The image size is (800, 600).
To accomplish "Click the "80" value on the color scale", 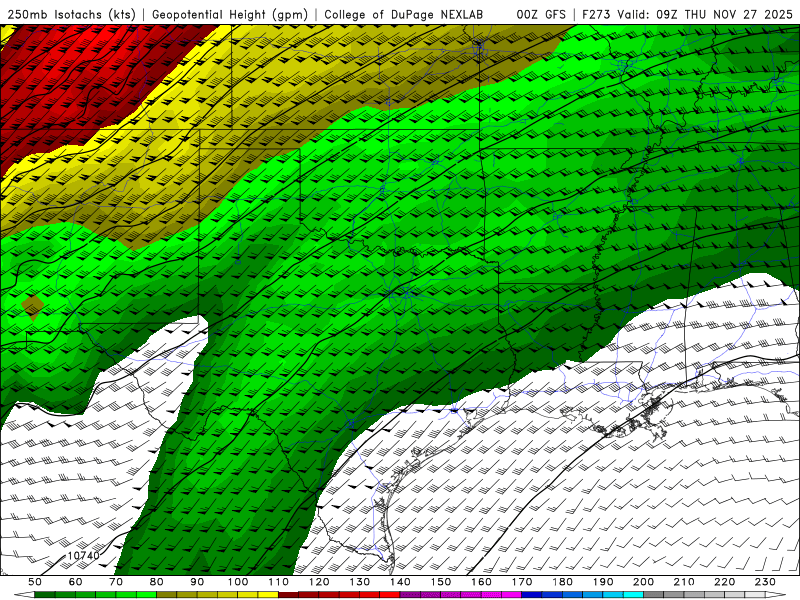I will tap(156, 582).
